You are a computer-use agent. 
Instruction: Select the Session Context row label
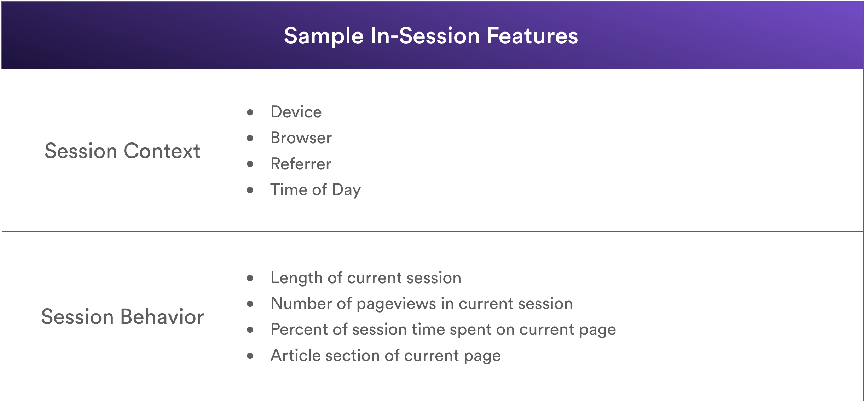122,151
